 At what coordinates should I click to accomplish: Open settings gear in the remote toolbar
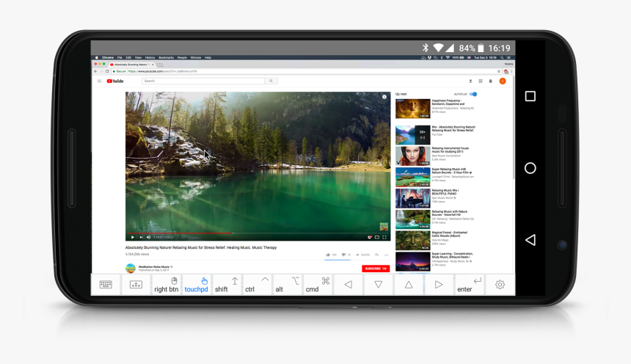click(500, 285)
